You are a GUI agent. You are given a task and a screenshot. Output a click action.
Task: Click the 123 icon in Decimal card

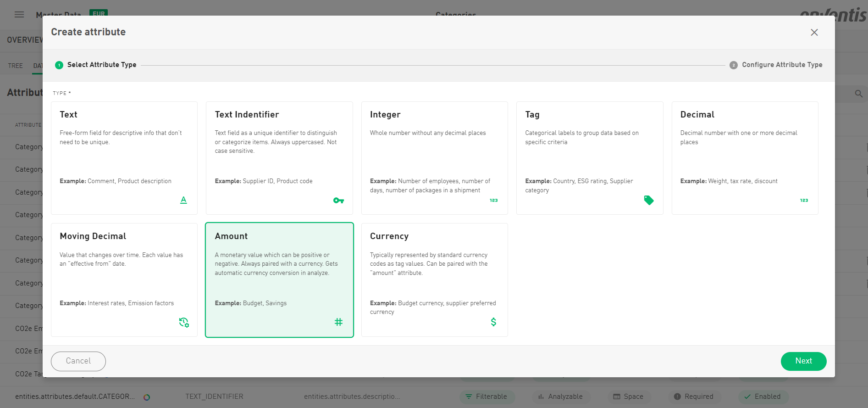tap(804, 201)
